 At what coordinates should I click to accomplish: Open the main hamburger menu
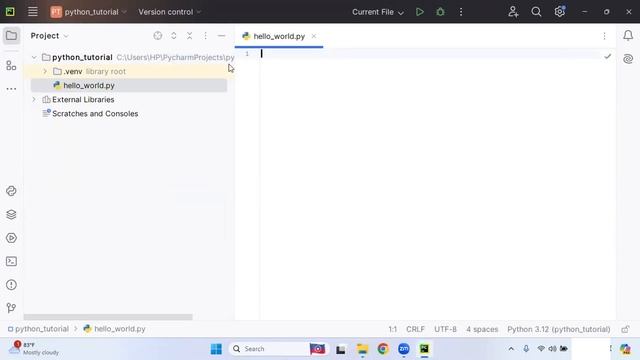(33, 12)
